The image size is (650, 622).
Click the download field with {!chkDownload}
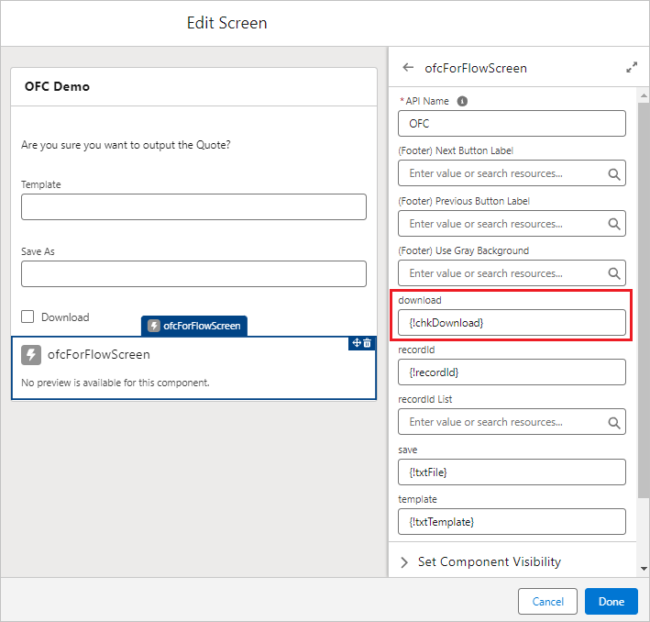pos(512,323)
